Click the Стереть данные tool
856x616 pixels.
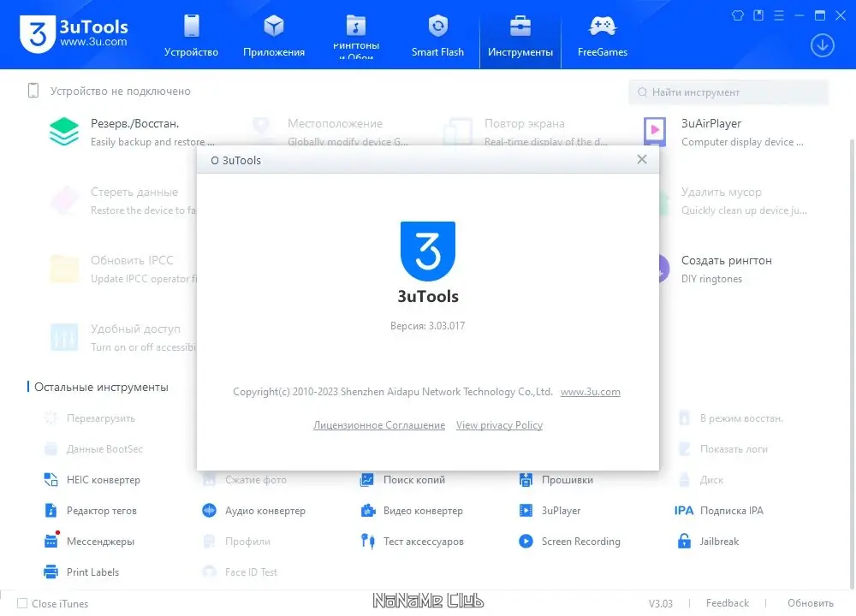click(x=122, y=201)
